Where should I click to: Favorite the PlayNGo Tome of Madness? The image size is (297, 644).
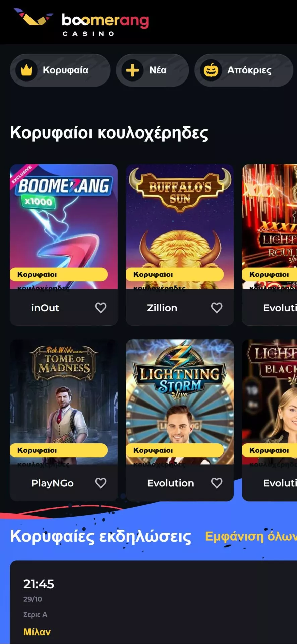[x=101, y=483]
